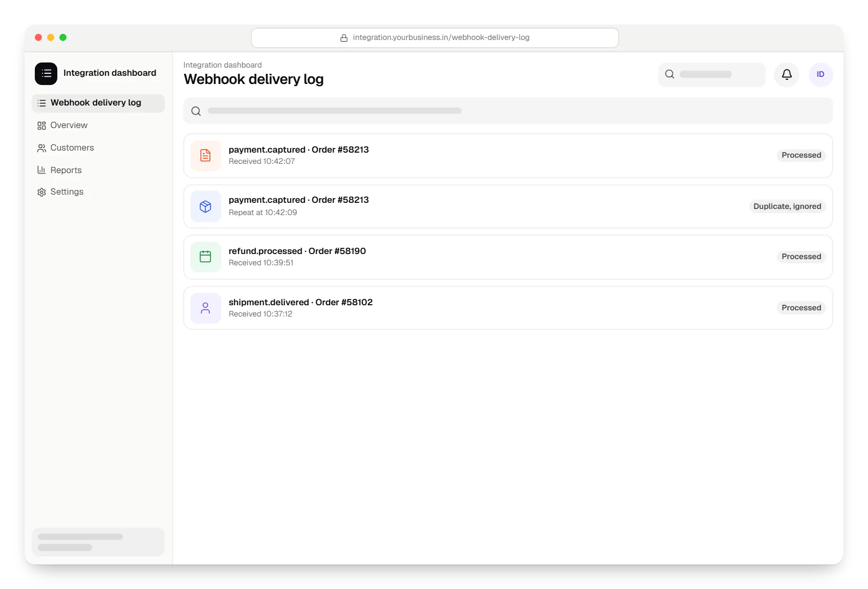
Task: Open the entry with Repeat at 10:42:09
Action: [508, 206]
